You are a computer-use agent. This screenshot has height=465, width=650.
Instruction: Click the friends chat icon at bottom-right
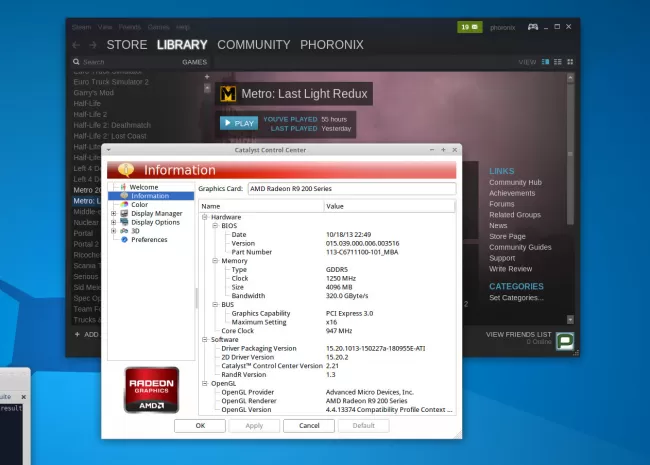click(x=565, y=341)
